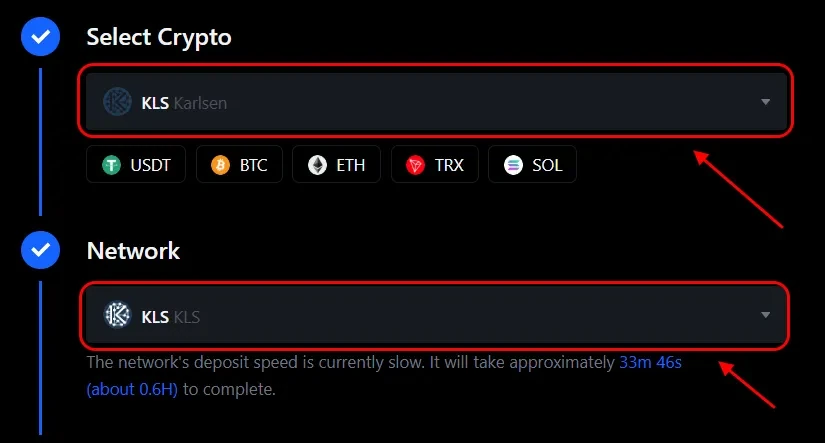This screenshot has width=825, height=443.
Task: Click the Tether USDT coin icon
Action: coord(110,165)
